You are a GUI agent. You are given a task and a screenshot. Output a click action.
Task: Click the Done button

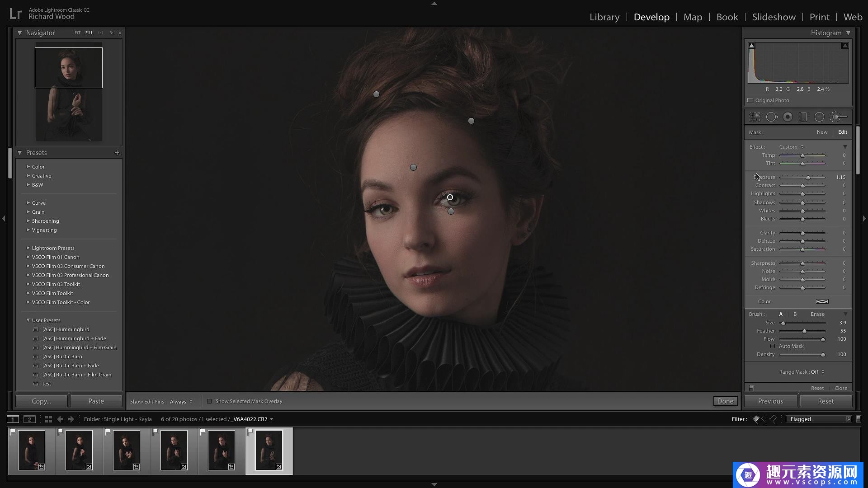coord(725,401)
